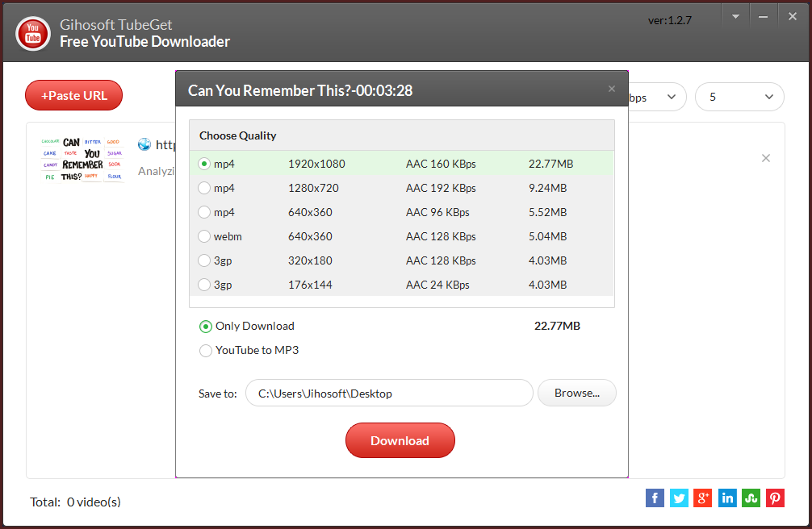Open the title bar dropdown menu arrow
Viewport: 812px width, 529px height.
tap(735, 17)
